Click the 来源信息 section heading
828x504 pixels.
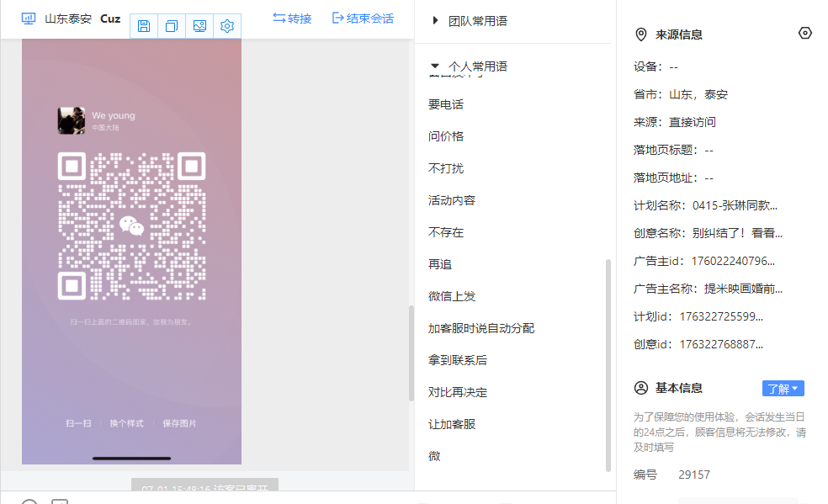pyautogui.click(x=678, y=34)
